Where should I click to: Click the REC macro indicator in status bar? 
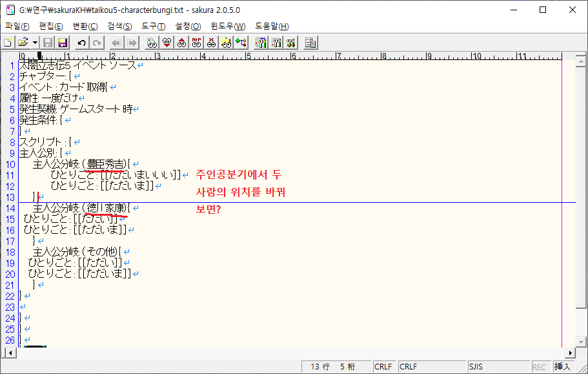[x=540, y=367]
